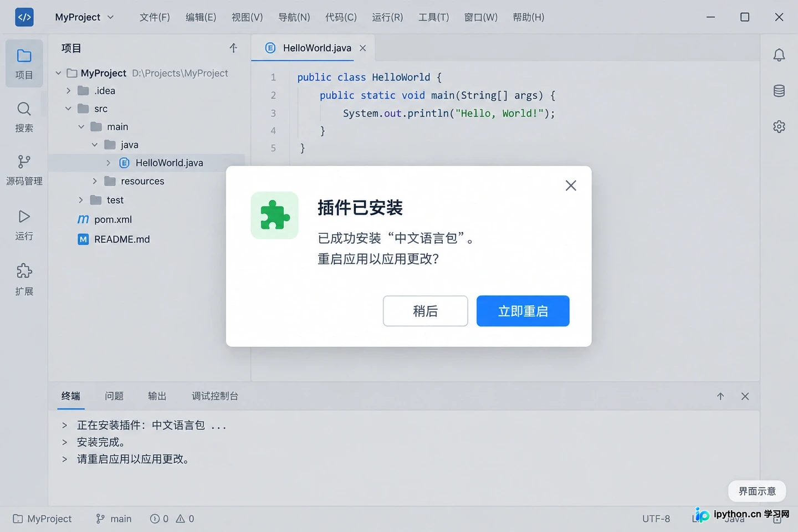Open the MyProject dropdown in title bar
The width and height of the screenshot is (798, 532).
pyautogui.click(x=84, y=17)
